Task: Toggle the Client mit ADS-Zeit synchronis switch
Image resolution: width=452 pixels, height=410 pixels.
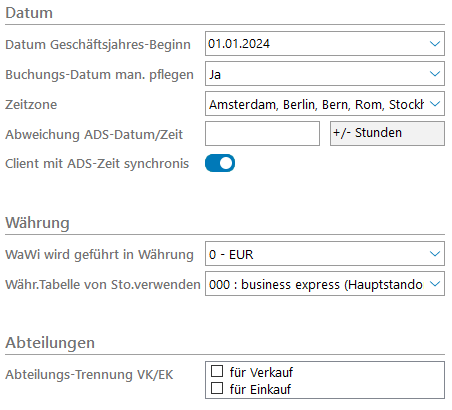Action: [x=220, y=163]
